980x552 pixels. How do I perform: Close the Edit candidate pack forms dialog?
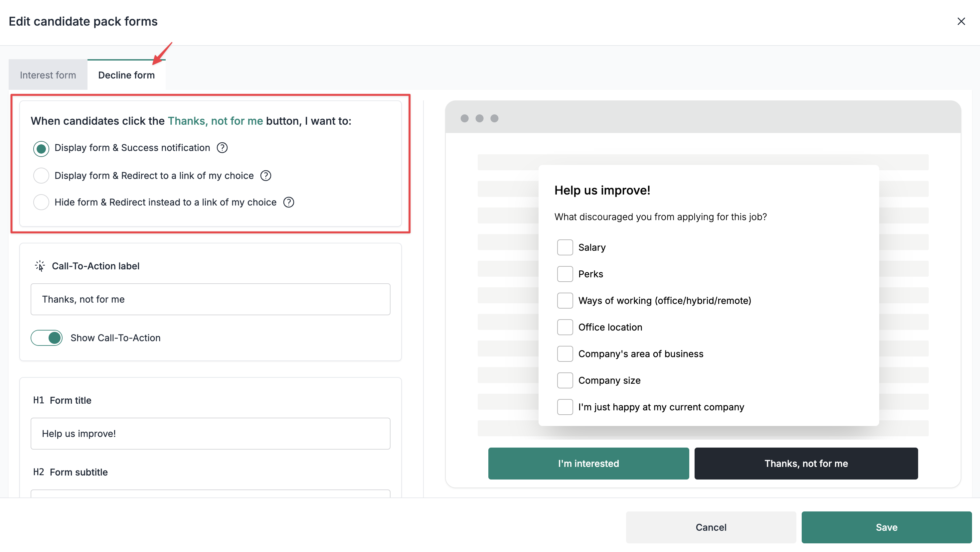(x=961, y=21)
